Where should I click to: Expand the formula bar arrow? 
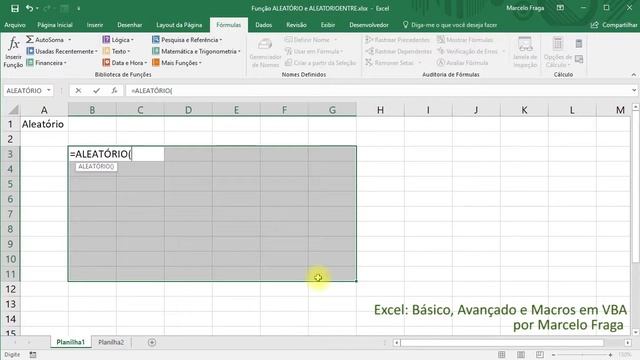[x=634, y=90]
